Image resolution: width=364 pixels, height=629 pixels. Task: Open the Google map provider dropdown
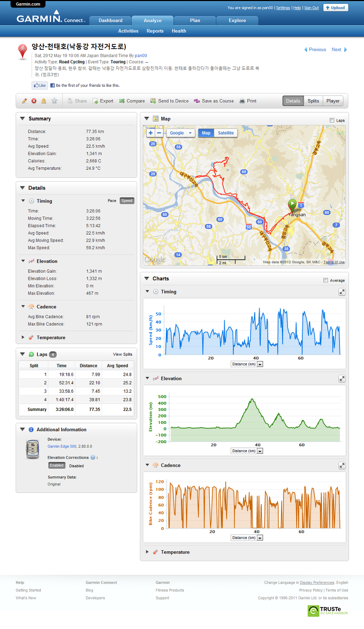point(181,133)
